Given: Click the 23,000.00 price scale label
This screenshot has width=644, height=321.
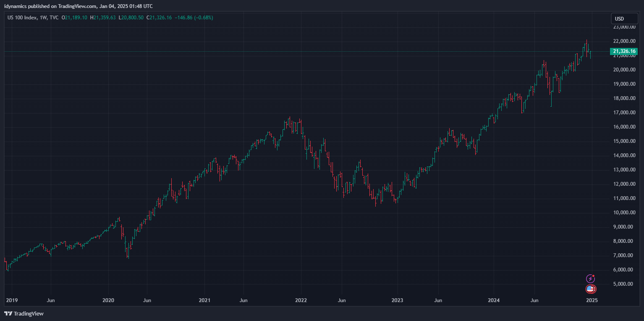Looking at the screenshot, I should click(624, 27).
